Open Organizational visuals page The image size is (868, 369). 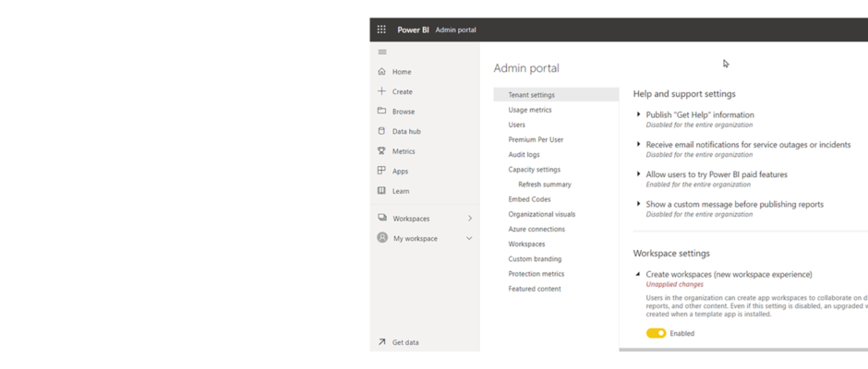click(x=541, y=214)
